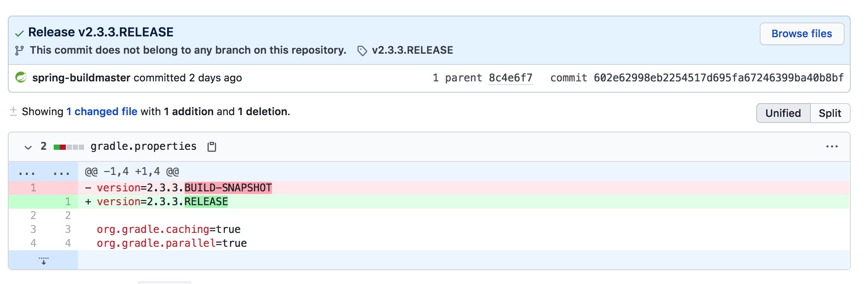Open the spring-buildmaster profile link

pos(81,78)
